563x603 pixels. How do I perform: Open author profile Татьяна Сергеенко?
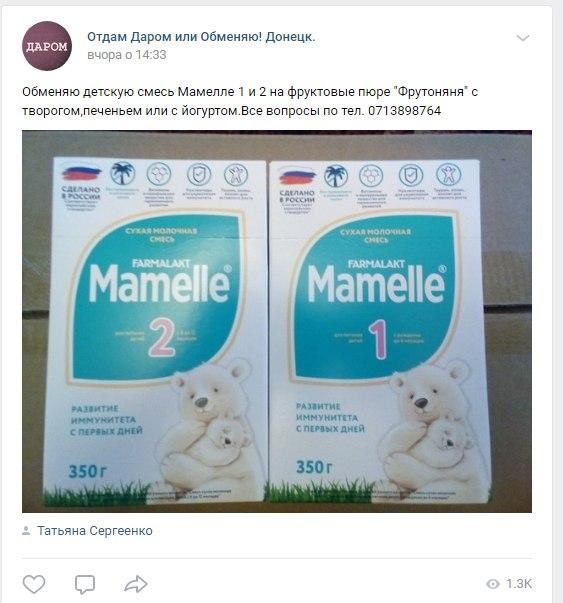[95, 531]
